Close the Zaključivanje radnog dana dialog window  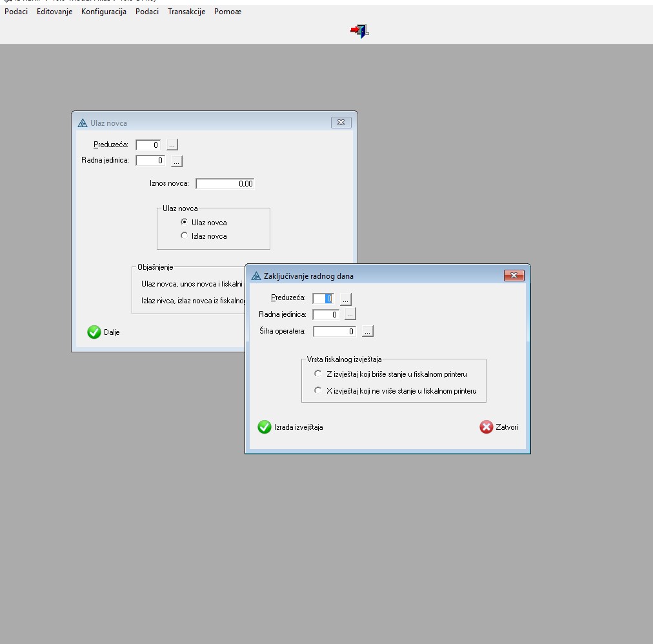513,276
